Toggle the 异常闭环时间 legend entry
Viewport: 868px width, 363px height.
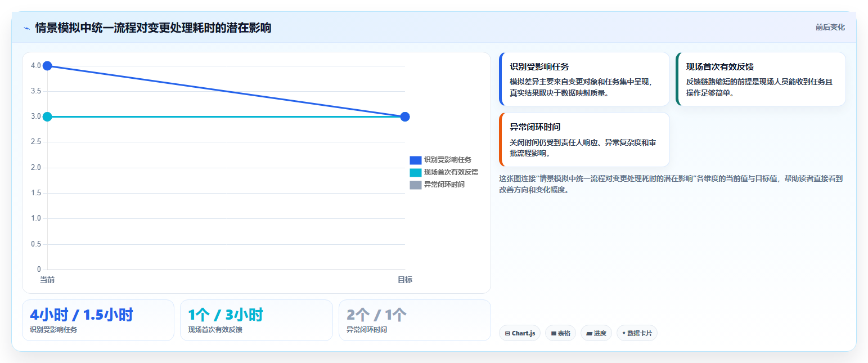coord(437,185)
